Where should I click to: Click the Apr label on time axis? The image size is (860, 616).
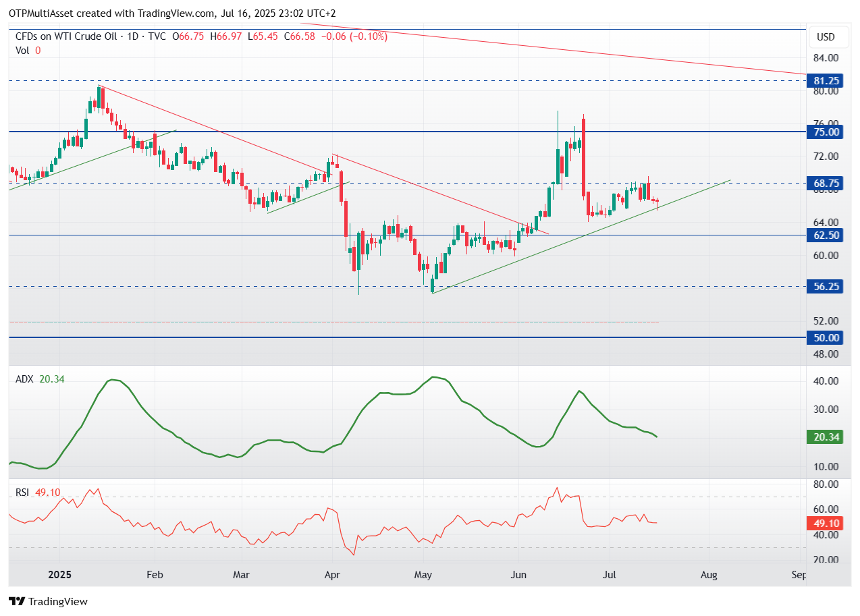click(x=332, y=575)
